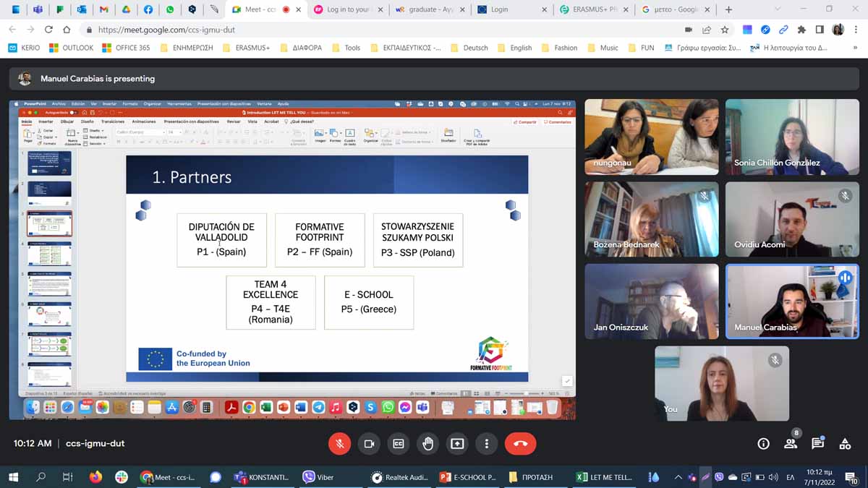This screenshot has width=868, height=488.
Task: Show the participants list
Action: coord(791,443)
